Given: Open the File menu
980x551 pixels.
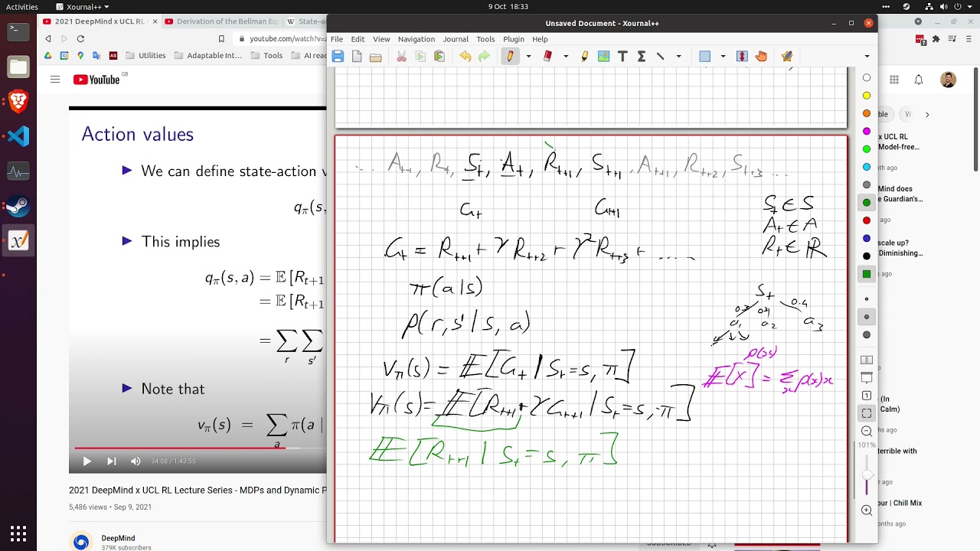Looking at the screenshot, I should coord(337,39).
